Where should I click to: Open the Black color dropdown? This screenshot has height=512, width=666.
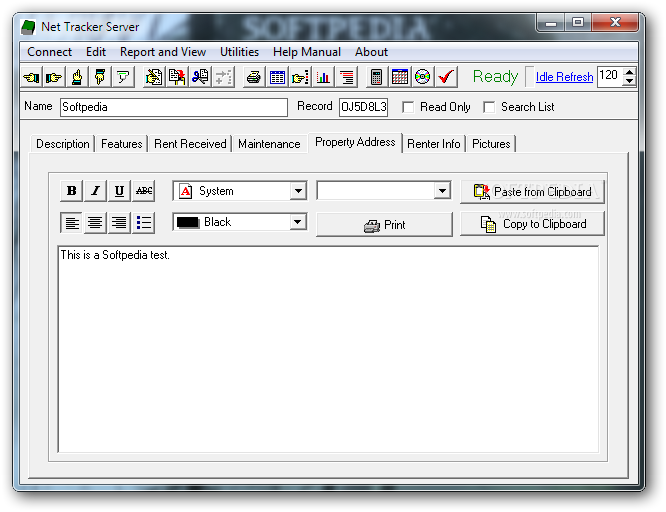298,222
